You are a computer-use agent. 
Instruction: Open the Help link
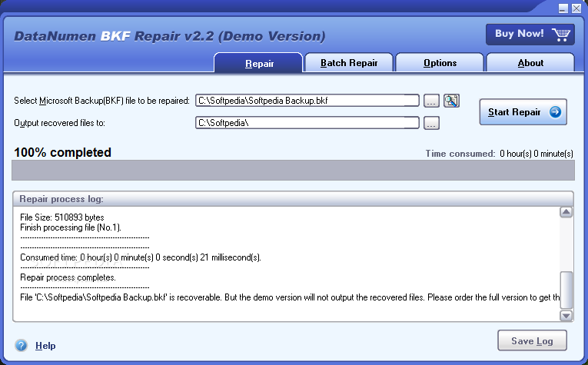click(45, 346)
